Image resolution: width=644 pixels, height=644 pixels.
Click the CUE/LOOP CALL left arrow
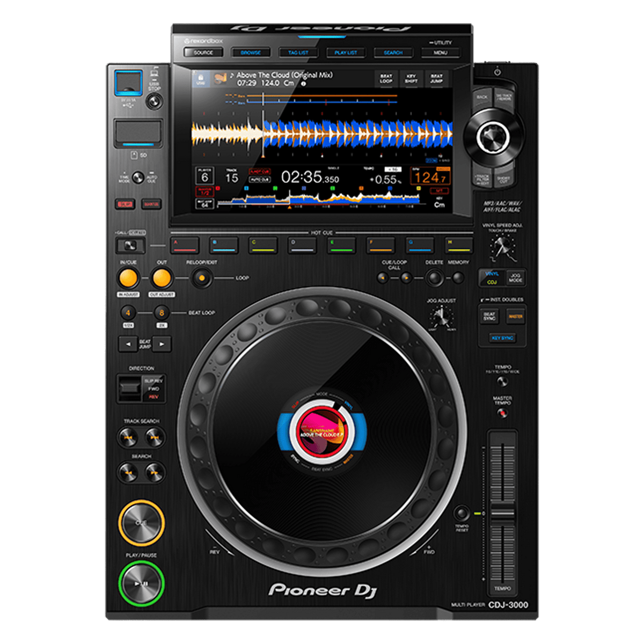click(x=382, y=278)
